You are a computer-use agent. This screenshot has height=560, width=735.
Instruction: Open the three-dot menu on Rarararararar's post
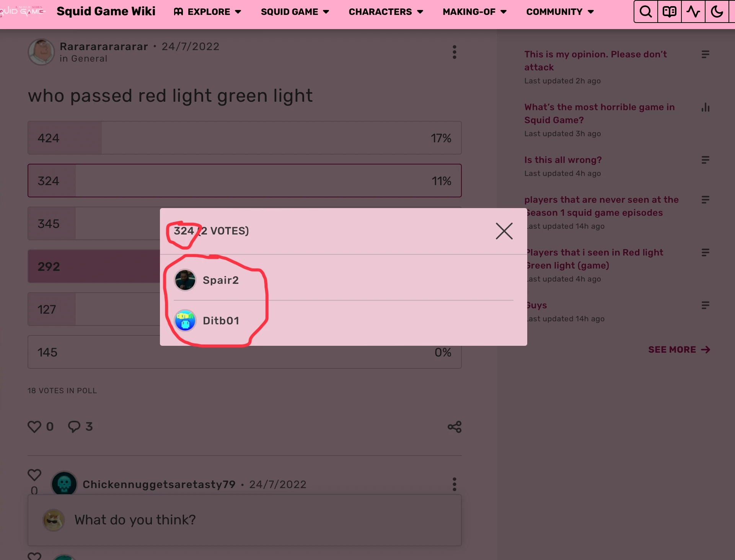pyautogui.click(x=454, y=52)
